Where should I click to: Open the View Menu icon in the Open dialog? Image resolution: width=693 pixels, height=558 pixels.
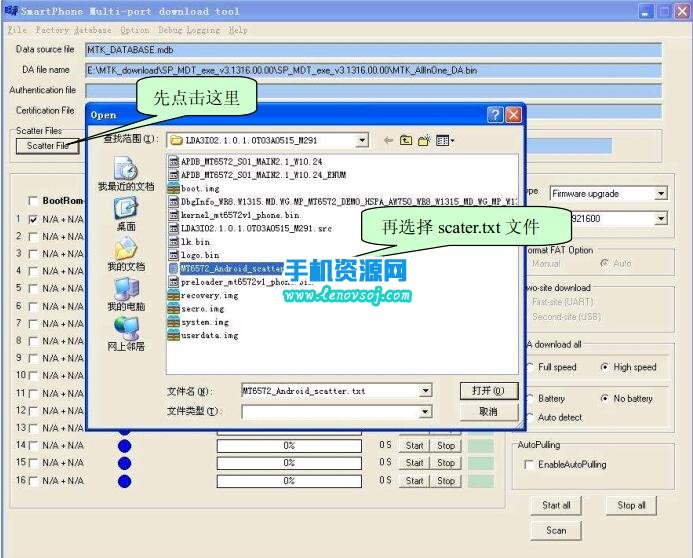coord(445,140)
